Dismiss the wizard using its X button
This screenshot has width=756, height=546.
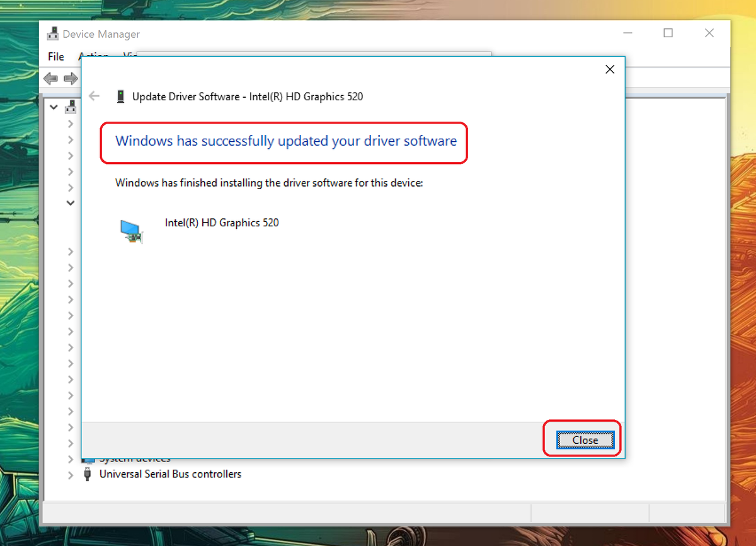click(609, 69)
